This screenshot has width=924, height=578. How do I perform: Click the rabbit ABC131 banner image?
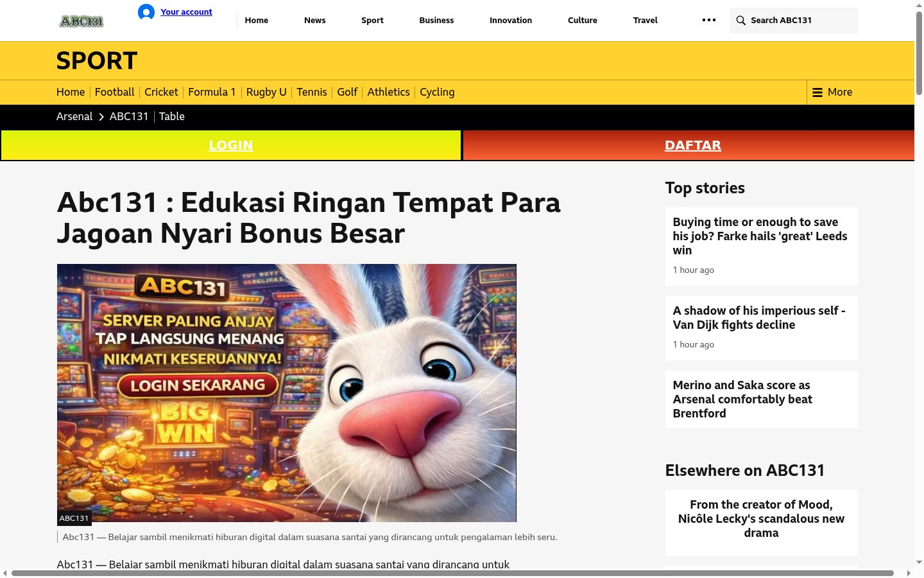tap(287, 393)
